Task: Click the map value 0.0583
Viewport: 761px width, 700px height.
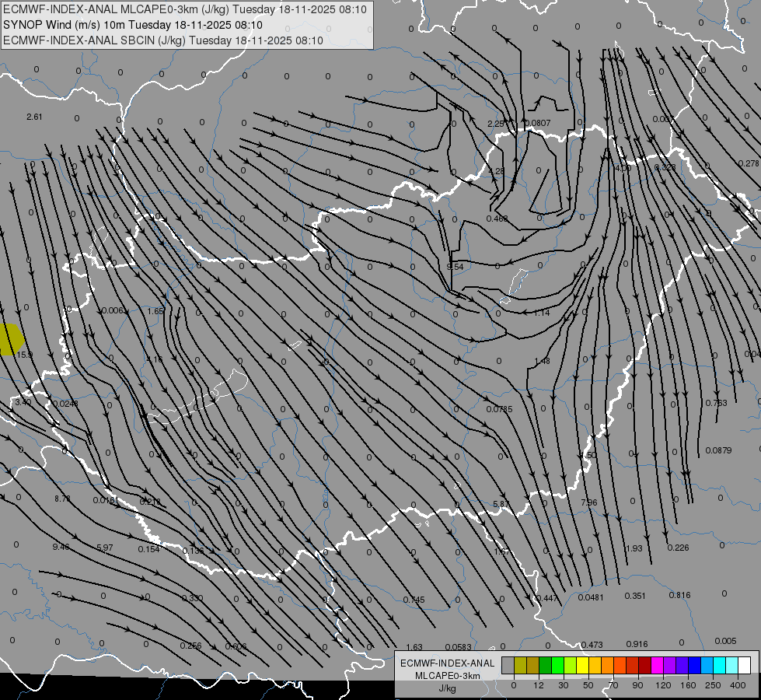Action: tap(458, 646)
